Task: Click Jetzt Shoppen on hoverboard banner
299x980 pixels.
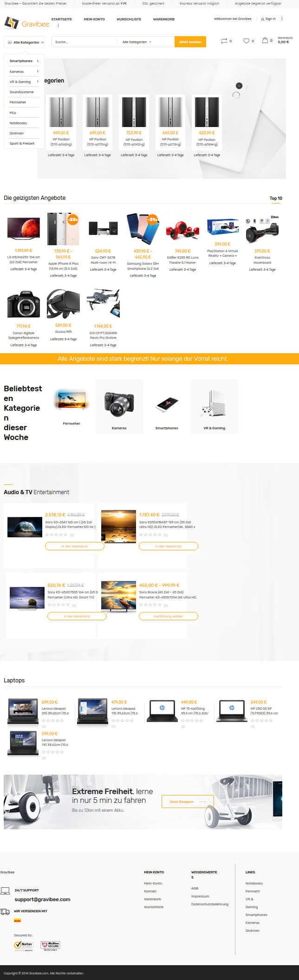Action: click(x=188, y=802)
